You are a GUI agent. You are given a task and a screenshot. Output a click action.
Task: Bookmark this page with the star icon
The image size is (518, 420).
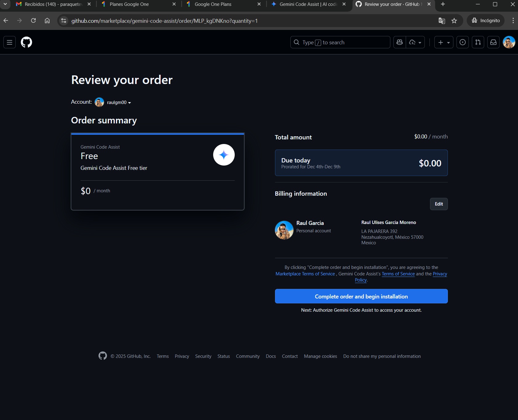coord(454,21)
